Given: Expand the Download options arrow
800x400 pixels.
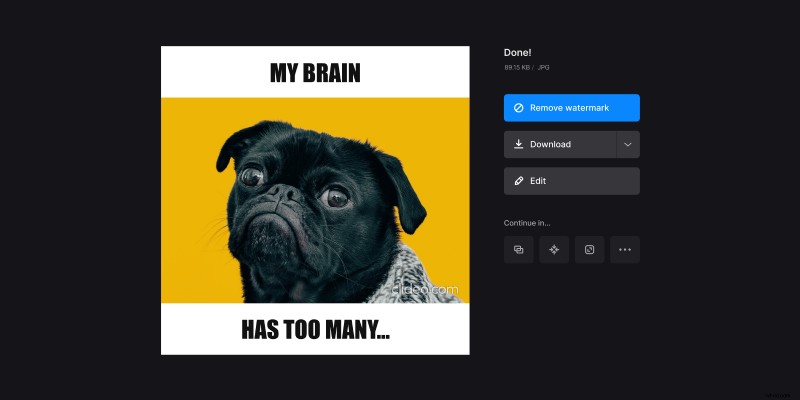Looking at the screenshot, I should coord(628,144).
